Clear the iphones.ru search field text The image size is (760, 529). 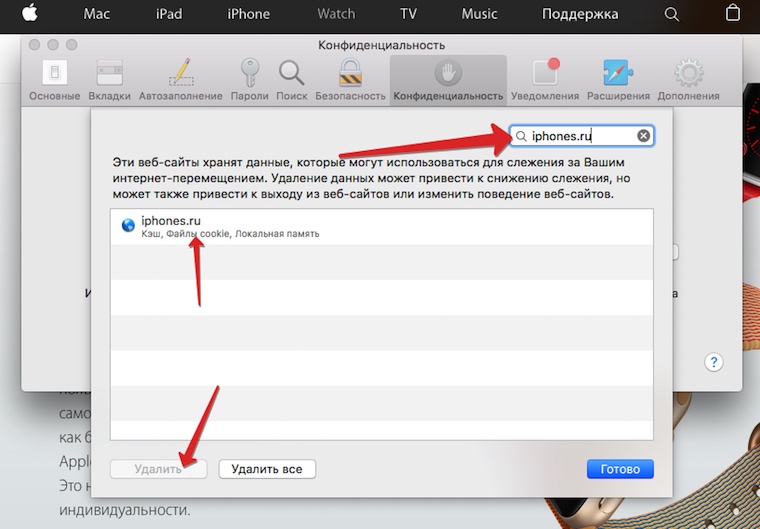coord(643,136)
